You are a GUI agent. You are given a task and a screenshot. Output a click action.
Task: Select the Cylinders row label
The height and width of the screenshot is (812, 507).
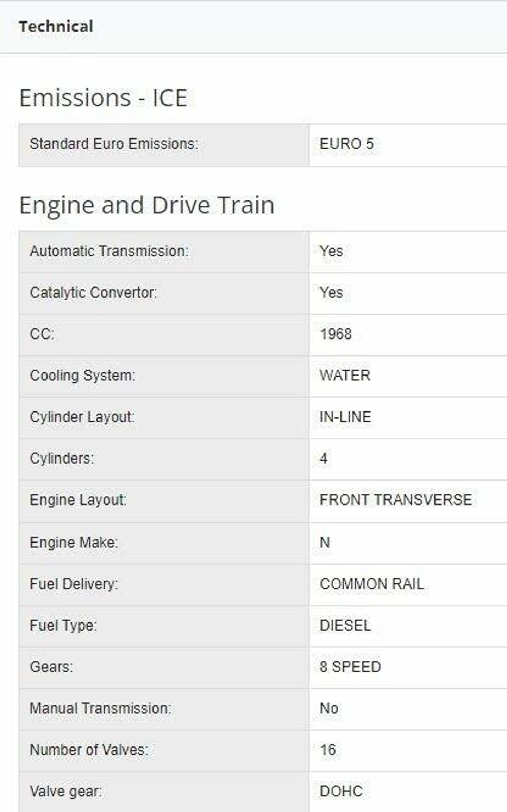(x=62, y=459)
